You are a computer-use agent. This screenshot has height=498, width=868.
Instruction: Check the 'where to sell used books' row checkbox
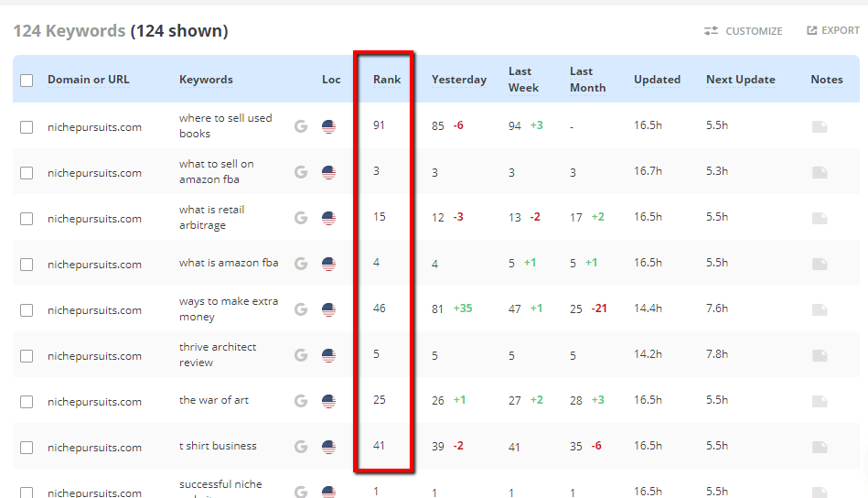click(27, 127)
